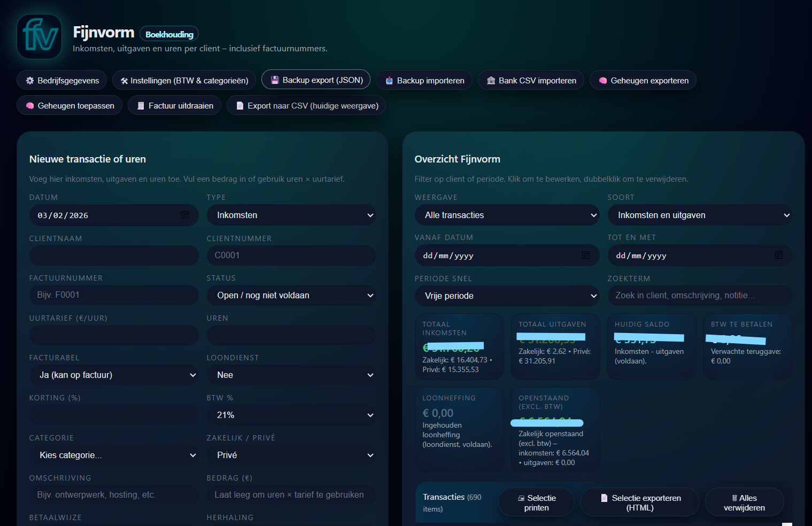This screenshot has height=526, width=812.
Task: Click the inbox icon on Backup importeren
Action: click(390, 81)
